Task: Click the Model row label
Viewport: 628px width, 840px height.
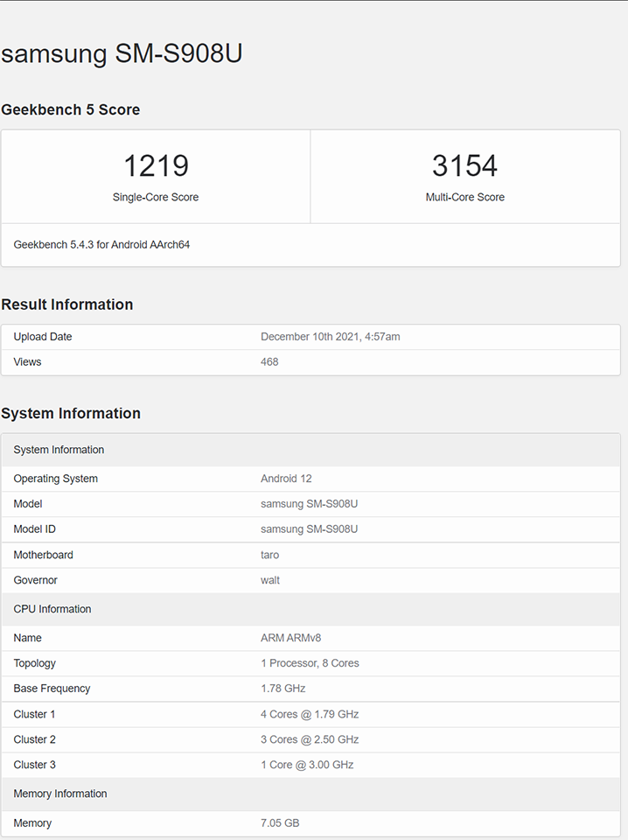Action: pos(28,504)
